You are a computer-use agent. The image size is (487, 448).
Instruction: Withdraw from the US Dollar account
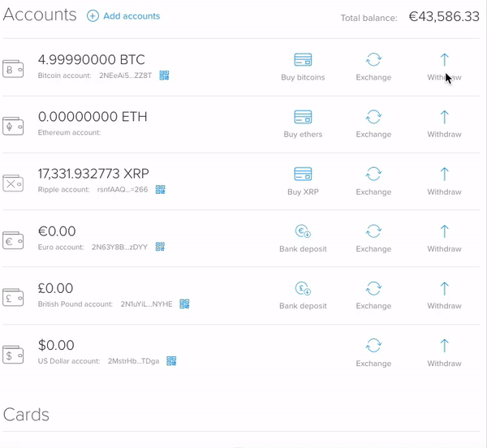tap(444, 353)
